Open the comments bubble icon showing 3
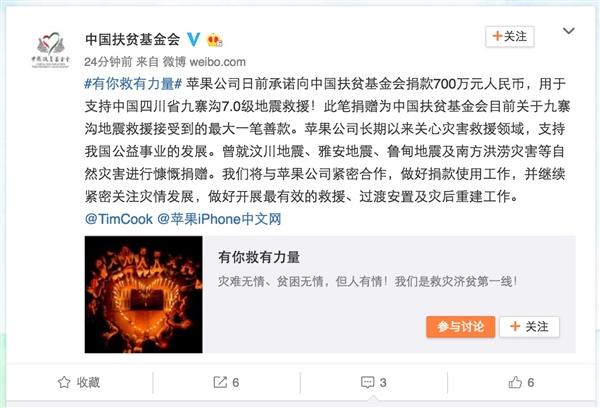Viewport: 600px width, 408px height. [367, 382]
